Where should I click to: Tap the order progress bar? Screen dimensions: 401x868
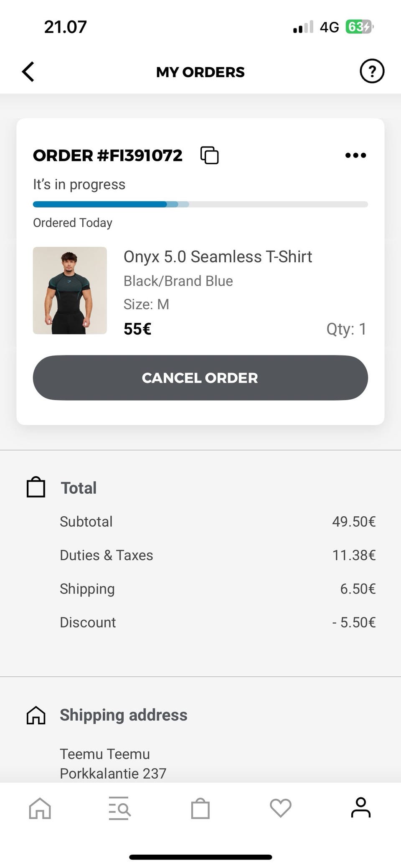[x=200, y=204]
